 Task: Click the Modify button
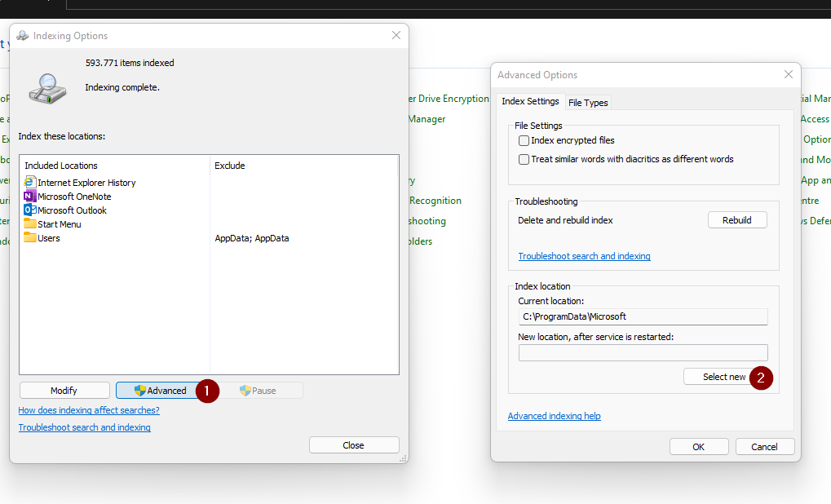click(64, 391)
